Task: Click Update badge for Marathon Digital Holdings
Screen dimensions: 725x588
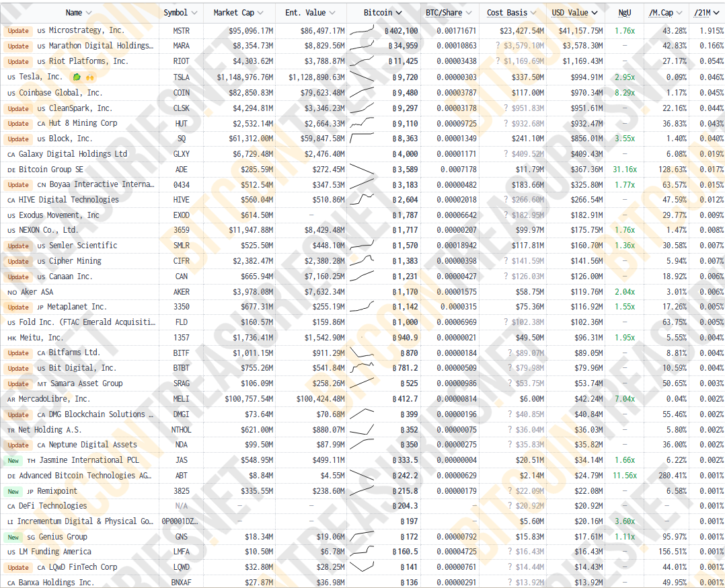Action: pos(19,46)
